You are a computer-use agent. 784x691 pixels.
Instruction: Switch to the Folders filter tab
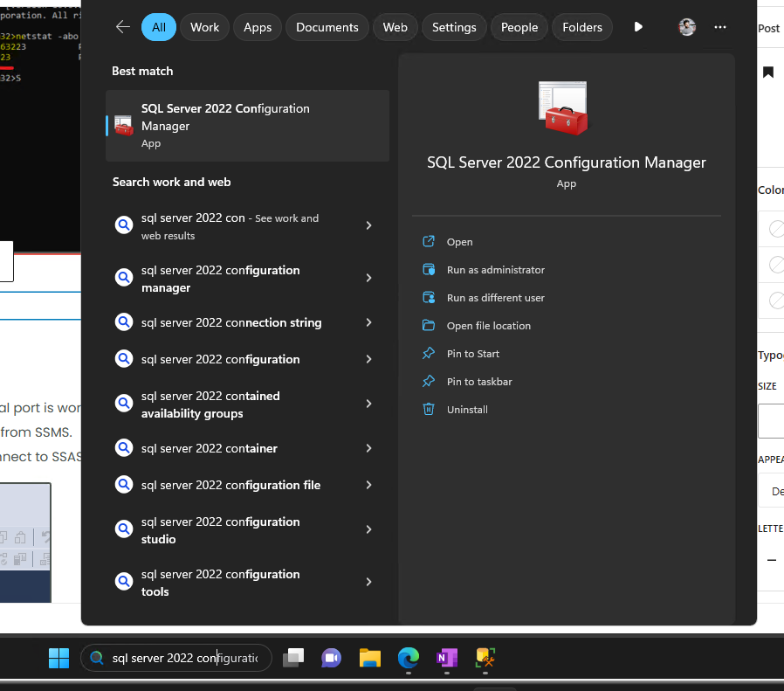point(582,27)
